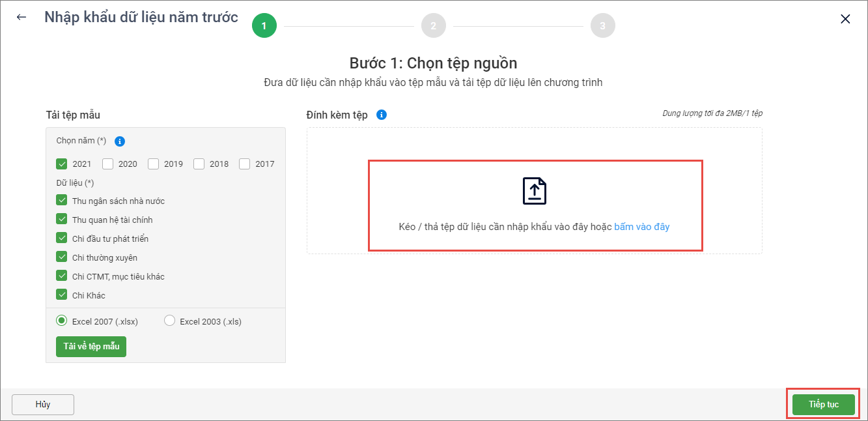
Task: Uncheck the Chi Khác option
Action: (x=62, y=295)
